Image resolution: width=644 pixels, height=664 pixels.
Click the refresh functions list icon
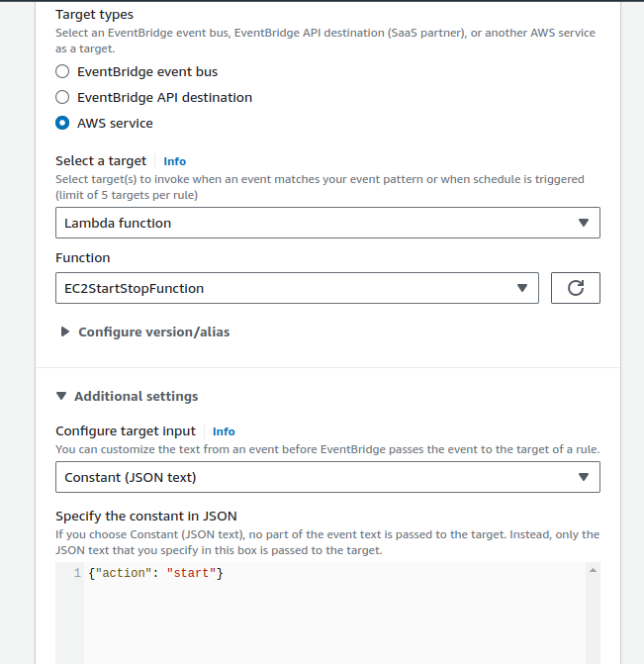[576, 288]
